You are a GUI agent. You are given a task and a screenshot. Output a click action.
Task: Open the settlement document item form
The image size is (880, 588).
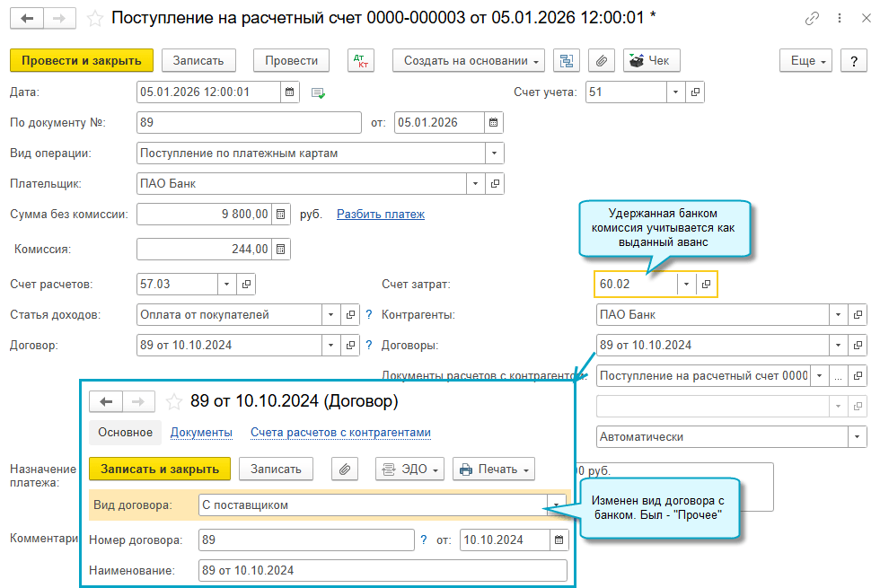click(858, 375)
